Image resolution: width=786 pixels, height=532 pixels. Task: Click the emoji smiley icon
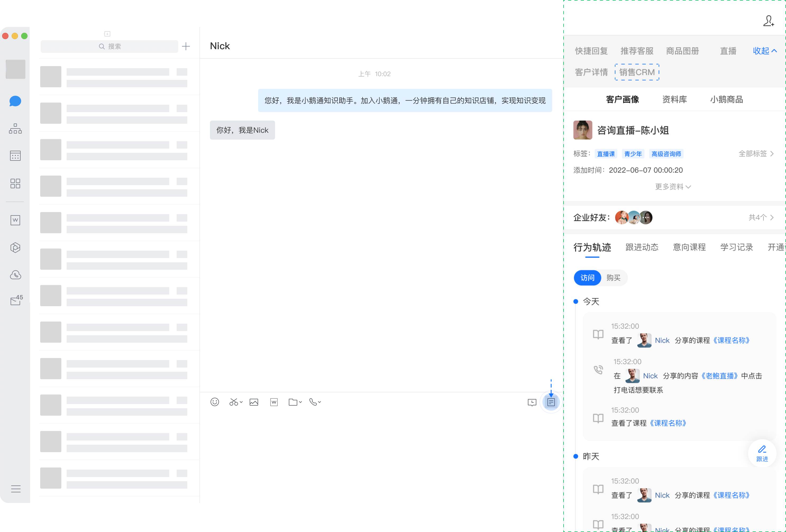[214, 402]
